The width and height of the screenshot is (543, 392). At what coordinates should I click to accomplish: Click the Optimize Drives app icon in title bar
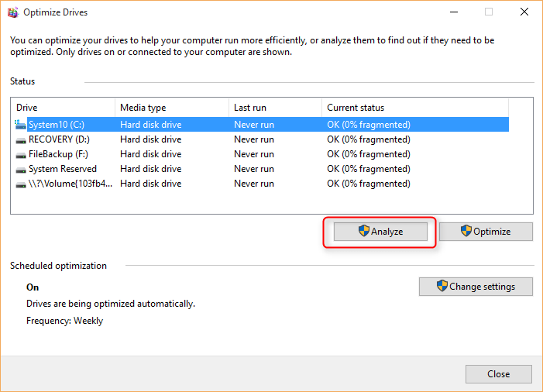[x=13, y=12]
